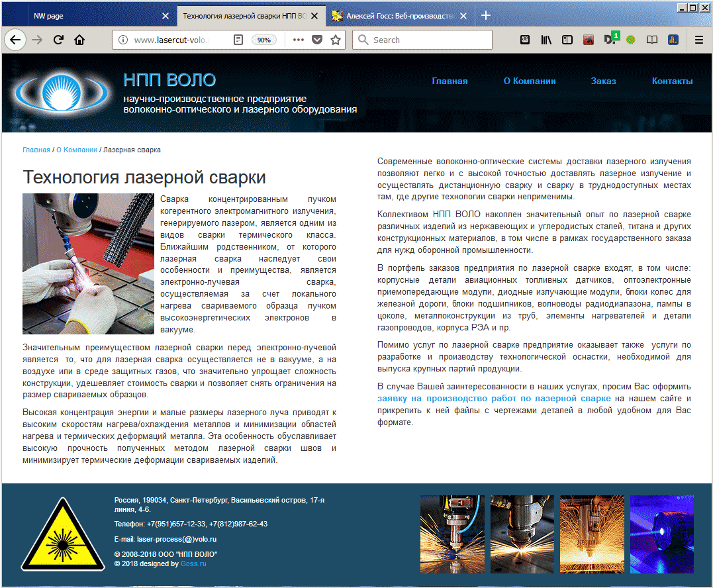Open the заявку на производство работ link
This screenshot has height=588, width=713.
[494, 399]
